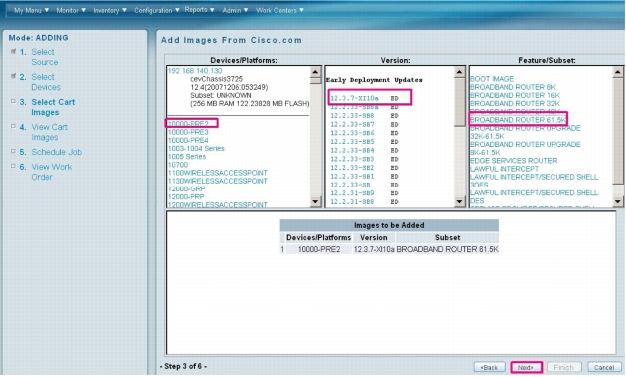Select platform 10700

[178, 165]
